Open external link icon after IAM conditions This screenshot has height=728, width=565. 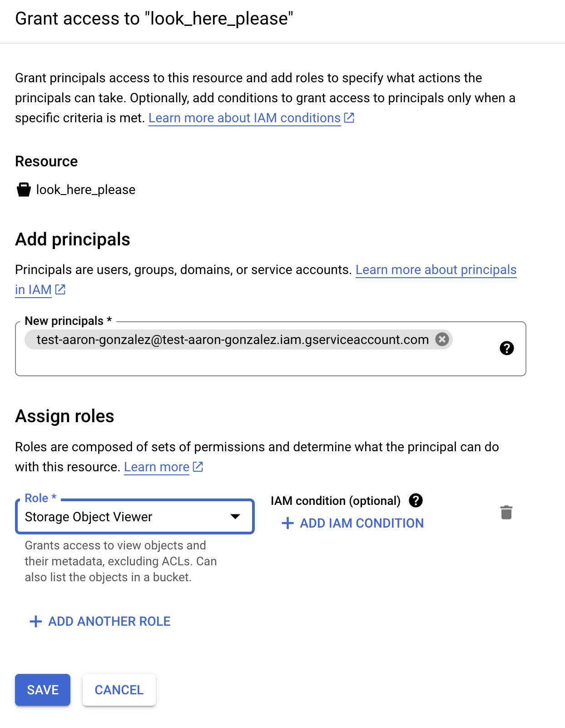click(349, 118)
